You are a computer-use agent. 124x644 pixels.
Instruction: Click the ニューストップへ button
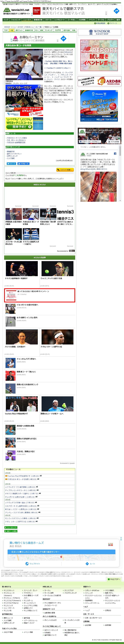pos(11,527)
